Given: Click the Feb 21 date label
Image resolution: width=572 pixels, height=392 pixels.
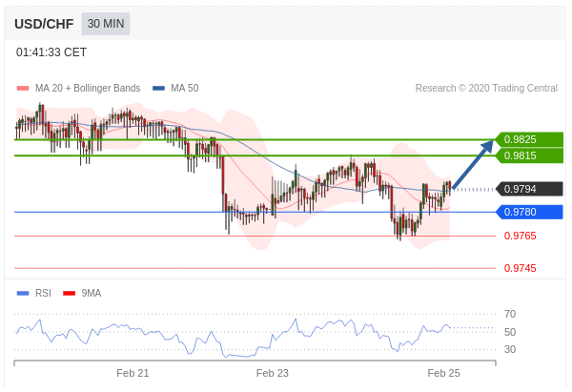Looking at the screenshot, I should coord(133,373).
